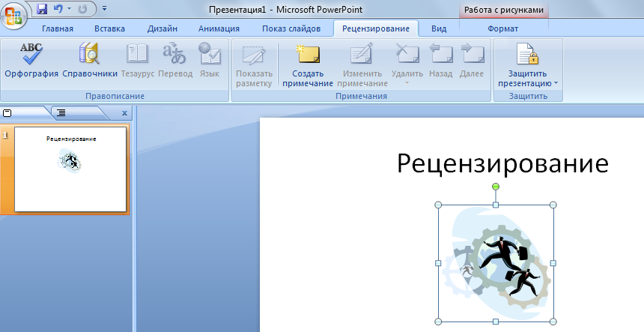Run spell check with Орфография
Image resolution: width=644 pixels, height=332 pixels.
(31, 61)
